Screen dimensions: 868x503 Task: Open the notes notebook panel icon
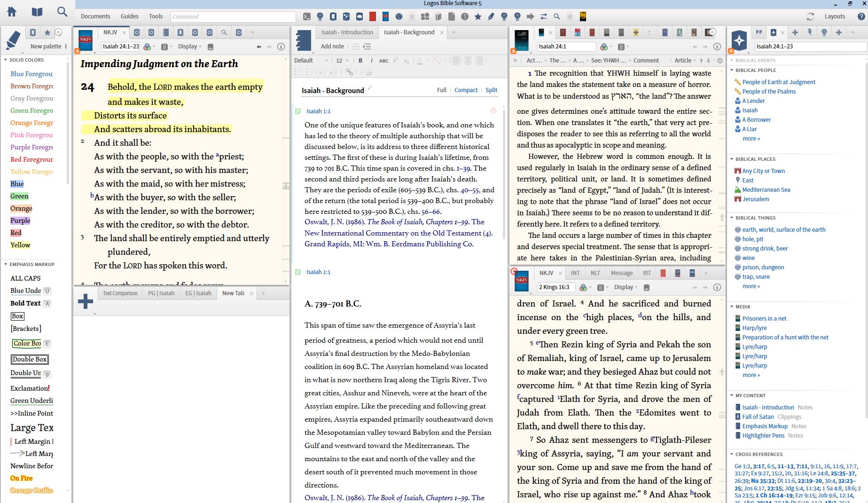(303, 40)
